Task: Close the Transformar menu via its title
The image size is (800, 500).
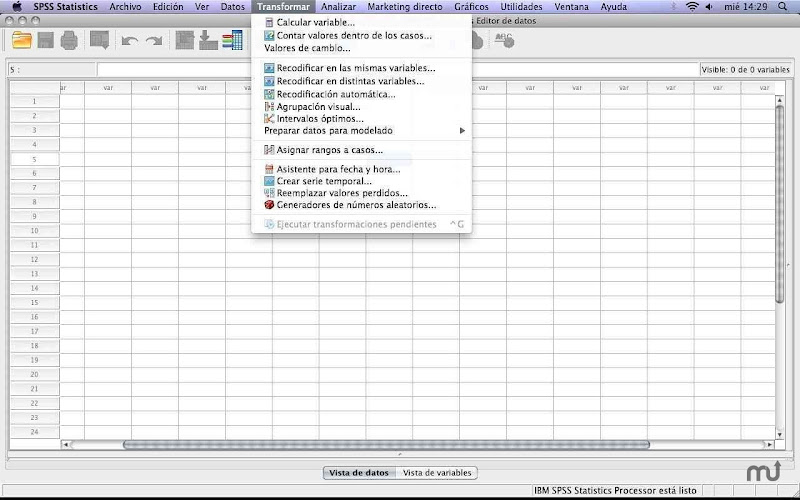Action: pos(283,7)
